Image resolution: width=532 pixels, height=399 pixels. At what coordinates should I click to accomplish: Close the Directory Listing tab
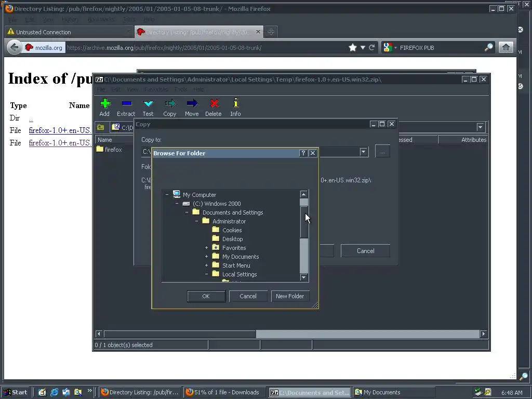tap(258, 32)
